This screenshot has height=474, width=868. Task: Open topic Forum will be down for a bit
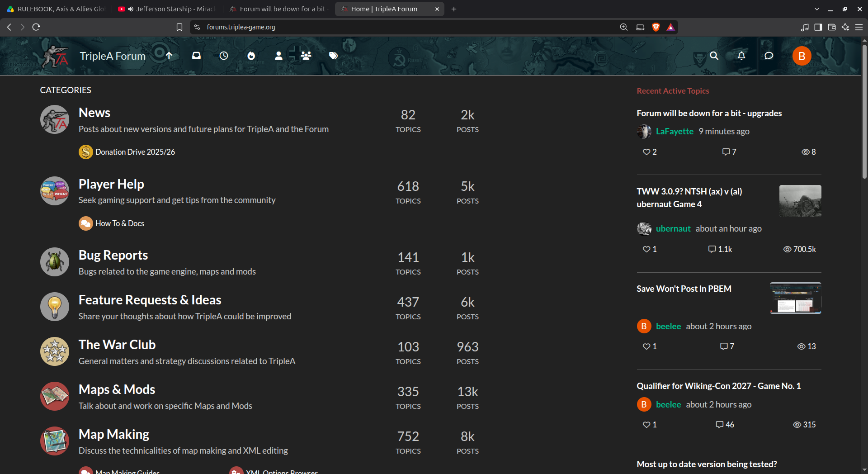point(709,113)
